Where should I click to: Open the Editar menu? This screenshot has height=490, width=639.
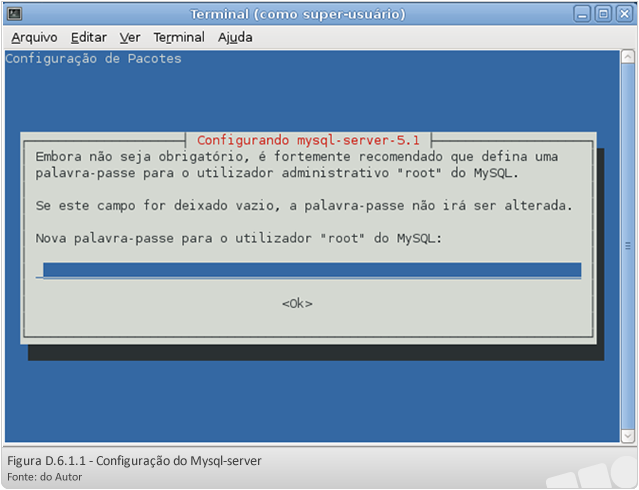(x=89, y=38)
